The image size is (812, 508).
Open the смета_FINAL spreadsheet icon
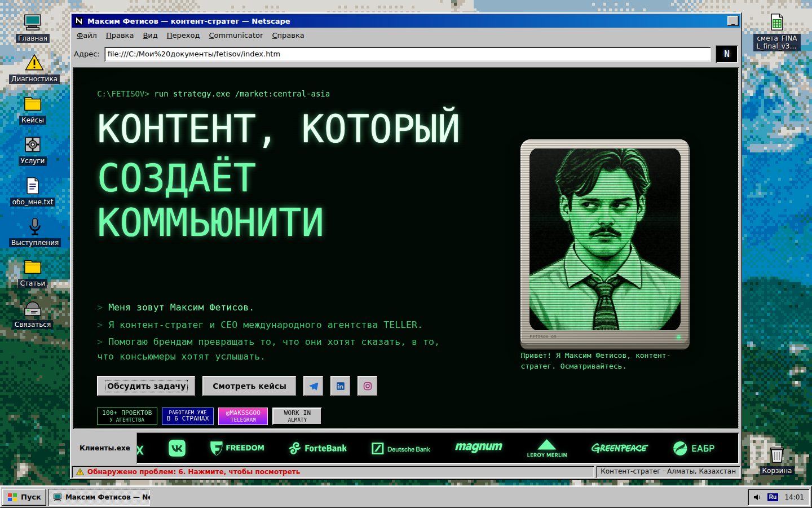pos(777,32)
